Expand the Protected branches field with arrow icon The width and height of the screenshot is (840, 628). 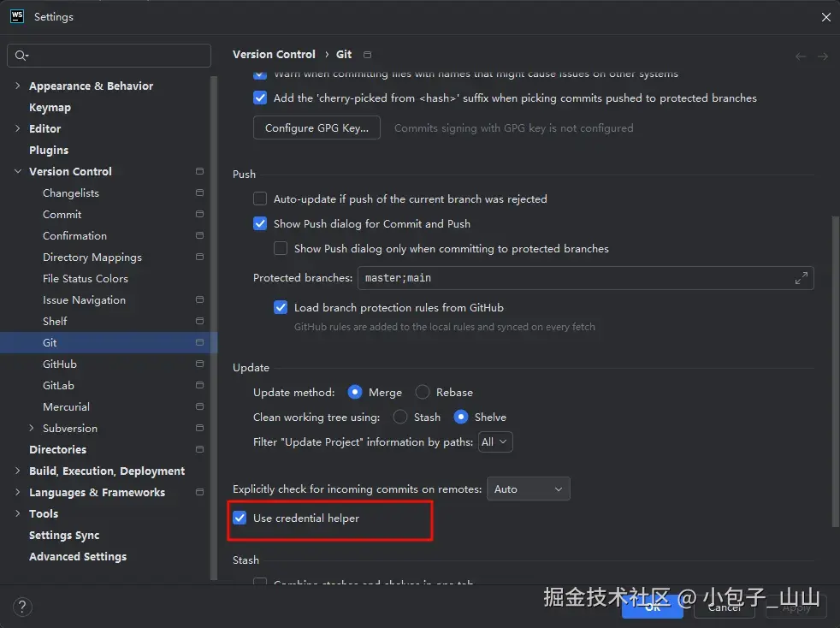[x=801, y=278]
